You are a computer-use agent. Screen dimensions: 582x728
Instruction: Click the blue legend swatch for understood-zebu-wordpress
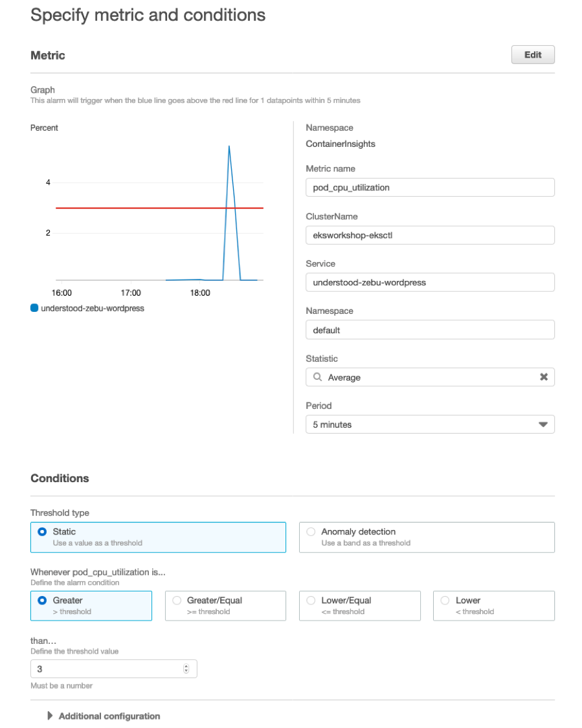[x=34, y=308]
